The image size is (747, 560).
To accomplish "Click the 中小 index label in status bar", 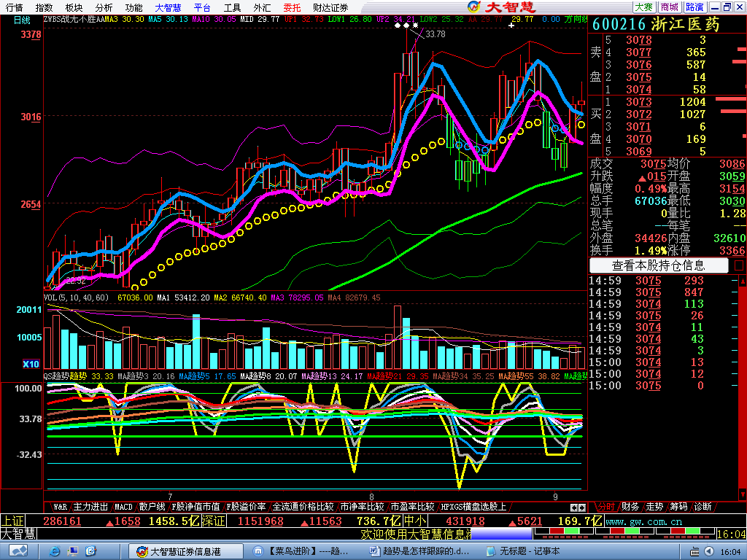I will [x=415, y=521].
